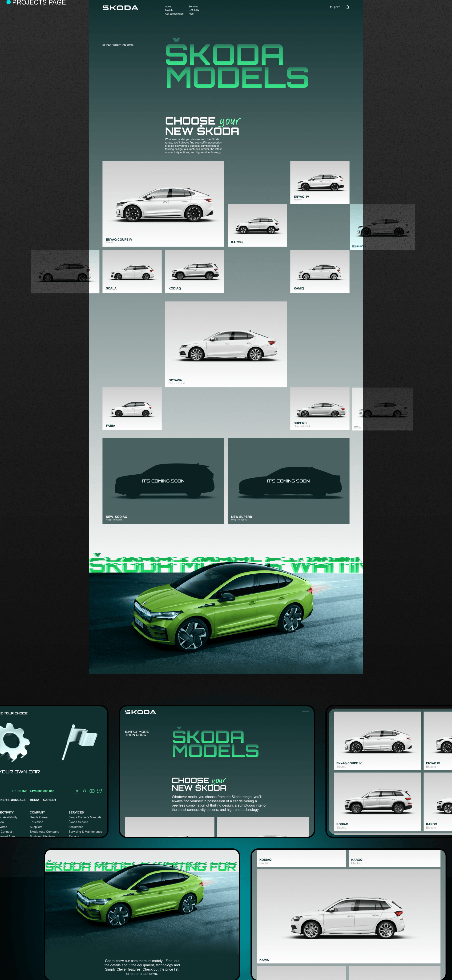Click the search magnifier icon in header
This screenshot has height=980, width=452.
point(347,7)
